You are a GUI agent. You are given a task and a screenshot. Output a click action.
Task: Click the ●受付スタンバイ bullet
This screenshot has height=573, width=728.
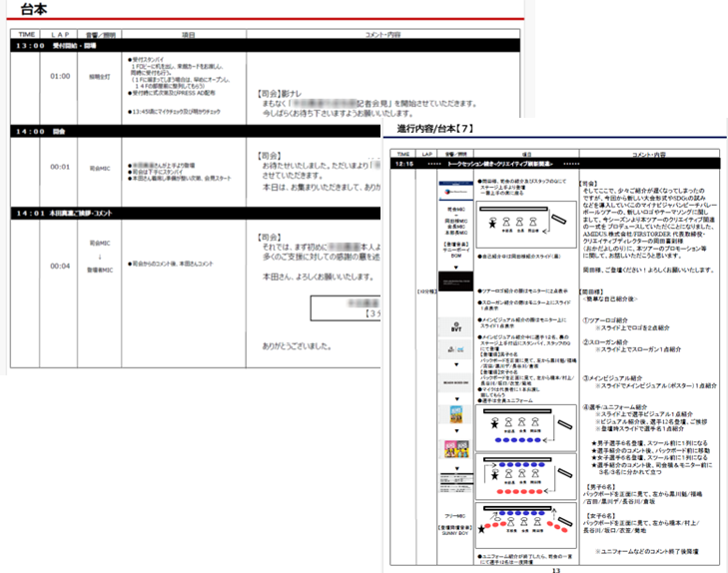coord(146,60)
